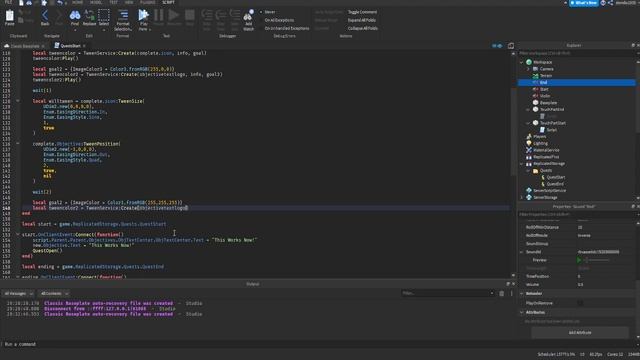
Task: Click the Players icon in Explorer
Action: (529, 136)
